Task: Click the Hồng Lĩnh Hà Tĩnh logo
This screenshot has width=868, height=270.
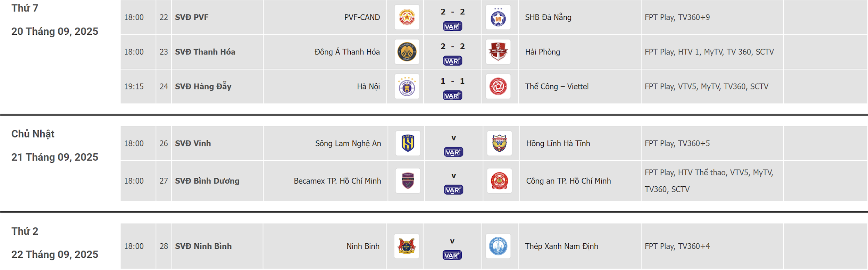Action: pos(499,143)
